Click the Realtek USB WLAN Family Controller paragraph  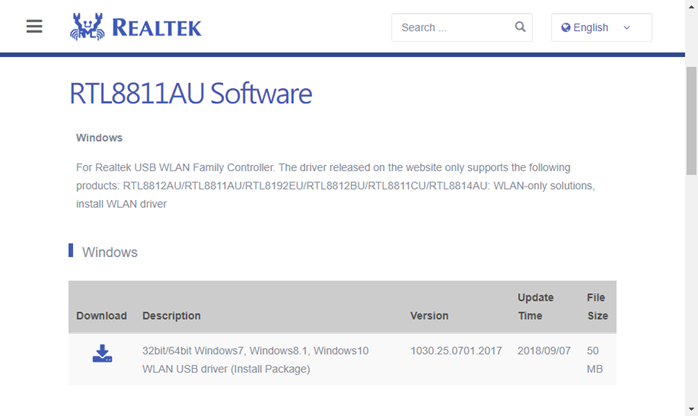(x=335, y=186)
